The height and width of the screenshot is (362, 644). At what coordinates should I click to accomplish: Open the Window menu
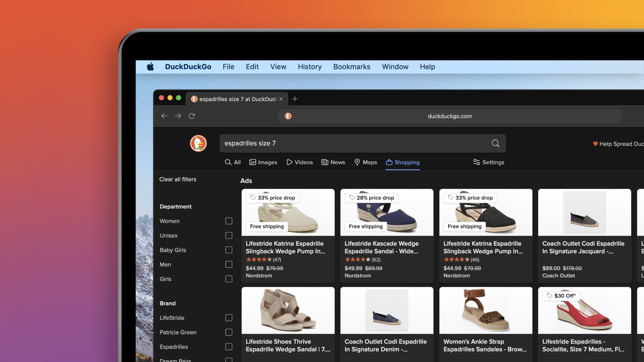coord(395,67)
